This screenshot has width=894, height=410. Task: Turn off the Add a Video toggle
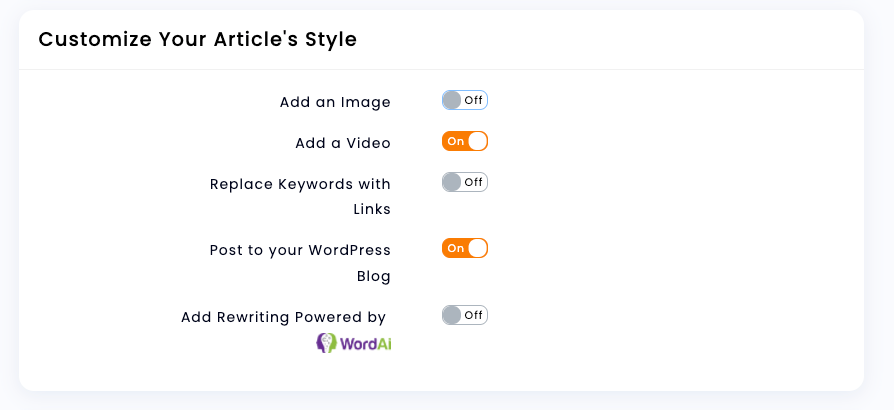(465, 141)
